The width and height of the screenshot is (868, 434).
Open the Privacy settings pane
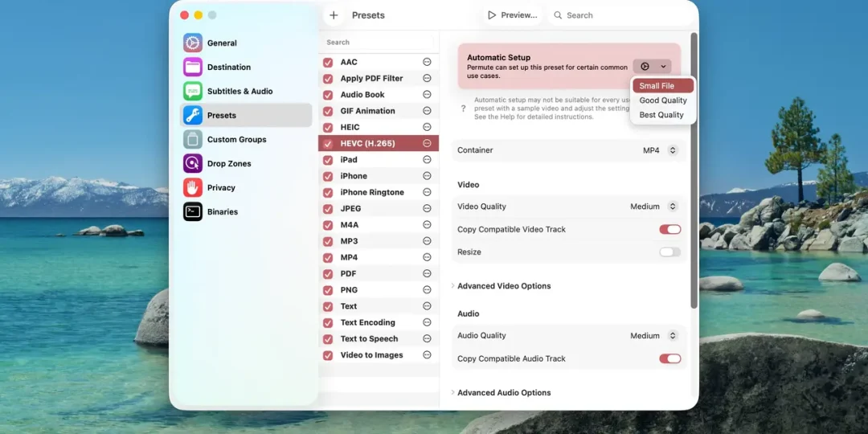tap(246, 187)
